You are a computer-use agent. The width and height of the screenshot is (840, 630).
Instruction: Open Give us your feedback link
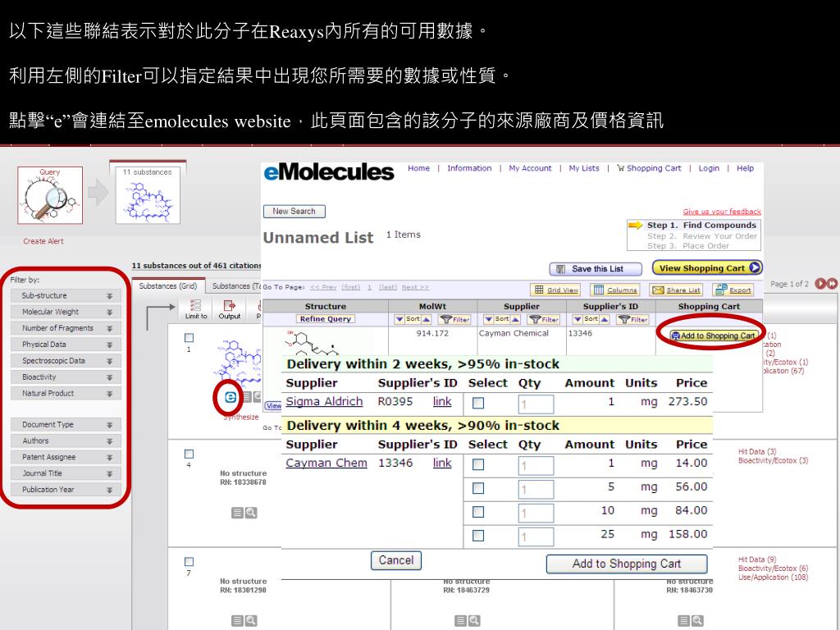pyautogui.click(x=722, y=212)
